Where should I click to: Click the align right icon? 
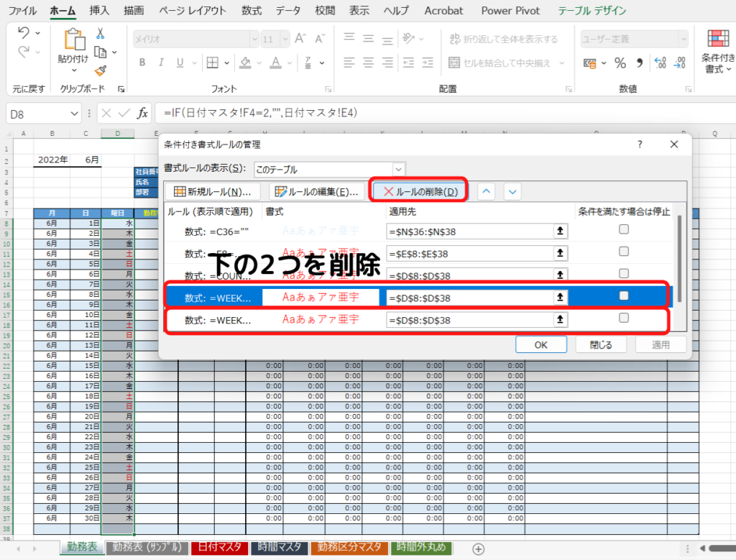(x=387, y=63)
